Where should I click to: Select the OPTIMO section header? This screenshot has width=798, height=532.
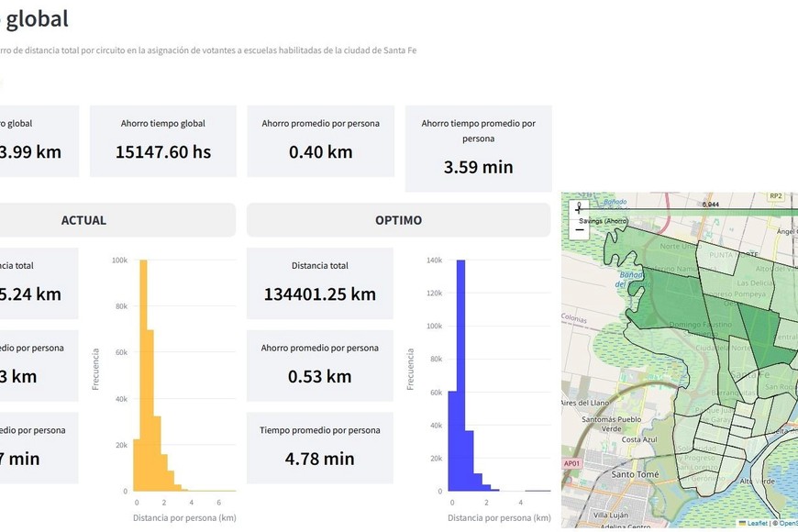pos(398,220)
